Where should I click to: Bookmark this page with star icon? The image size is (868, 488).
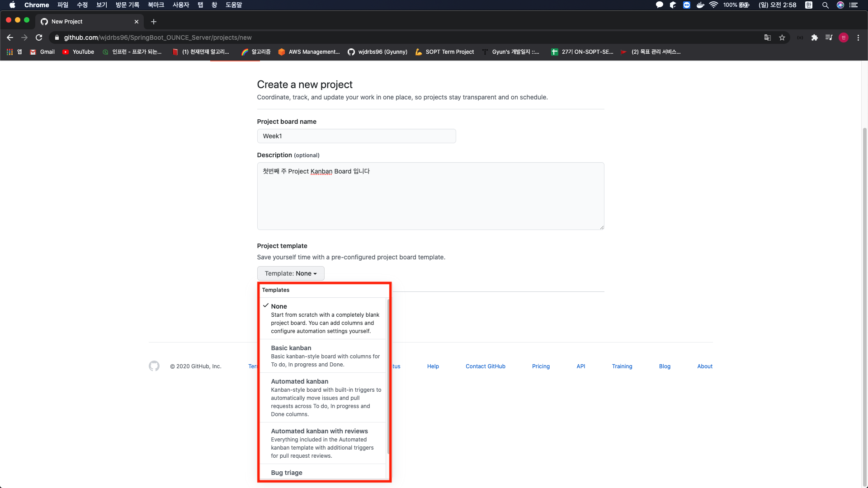(x=782, y=38)
